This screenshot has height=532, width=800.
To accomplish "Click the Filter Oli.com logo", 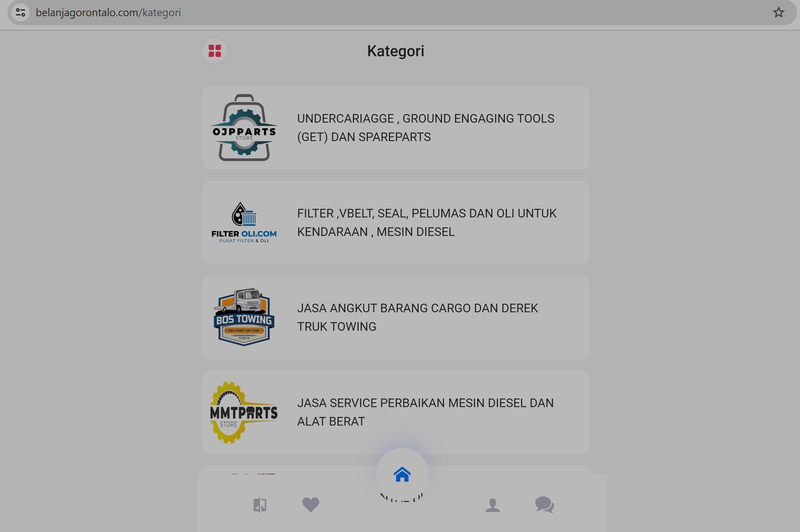I will 244,223.
